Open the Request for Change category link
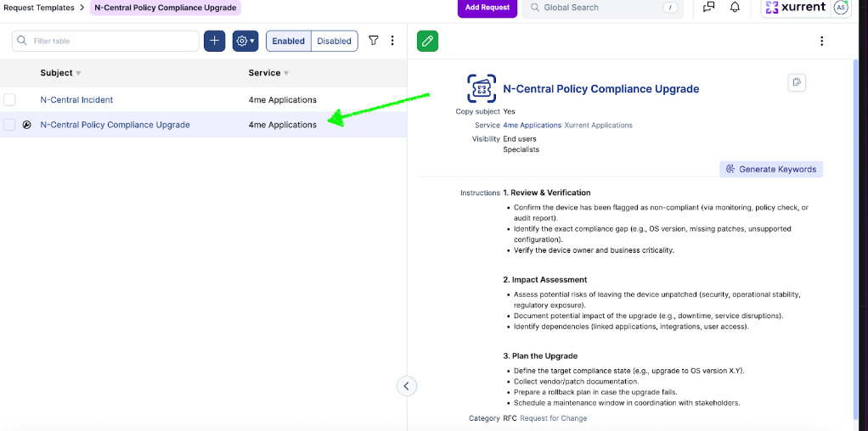 tap(554, 418)
